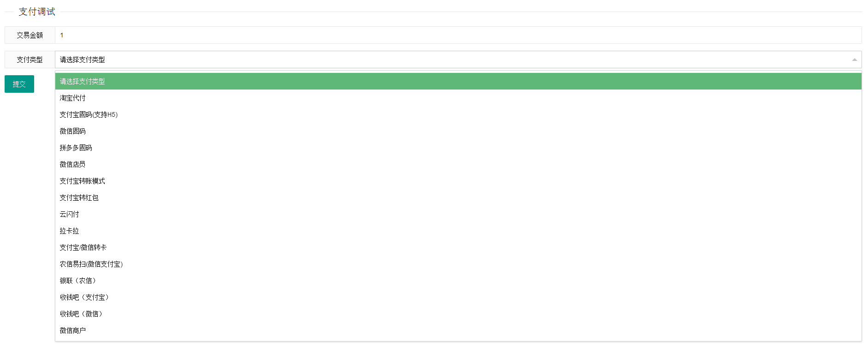Collapse the 支付类型 dropdown arrow
Viewport: 868px width, 347px height.
coord(854,60)
